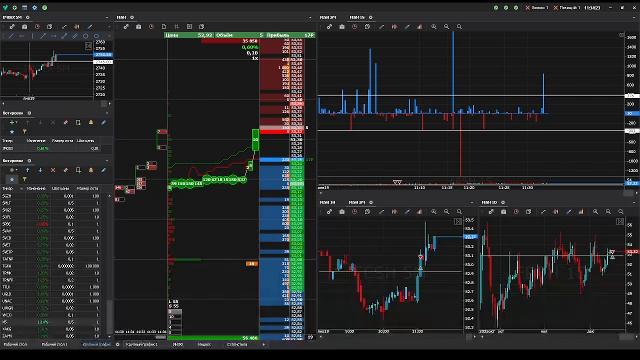Click the horizontal scroll thumb below the bottom-right daily chart
Image resolution: width=640 pixels, height=360 pixels.
click(x=626, y=337)
